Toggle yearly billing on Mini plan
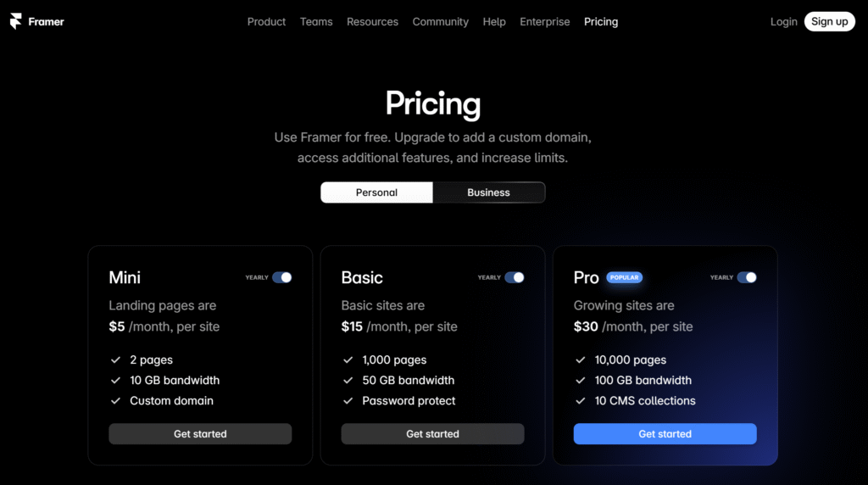Screen dimensions: 868x485 [x=281, y=277]
